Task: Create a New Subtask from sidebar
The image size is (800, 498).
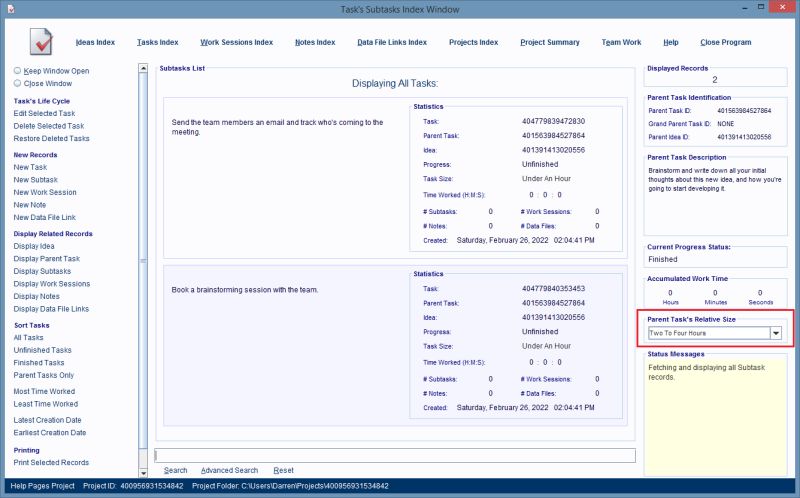Action: click(x=36, y=180)
